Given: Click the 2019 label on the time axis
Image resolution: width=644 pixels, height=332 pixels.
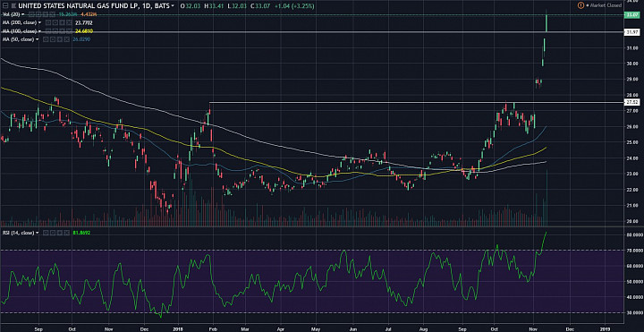Looking at the screenshot, I should pyautogui.click(x=605, y=329).
